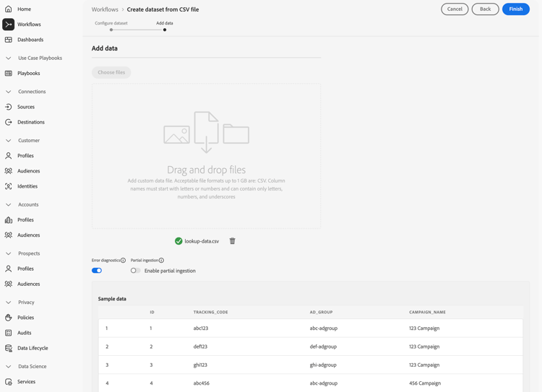
Task: Click the Workflows breadcrumb link
Action: (x=105, y=9)
